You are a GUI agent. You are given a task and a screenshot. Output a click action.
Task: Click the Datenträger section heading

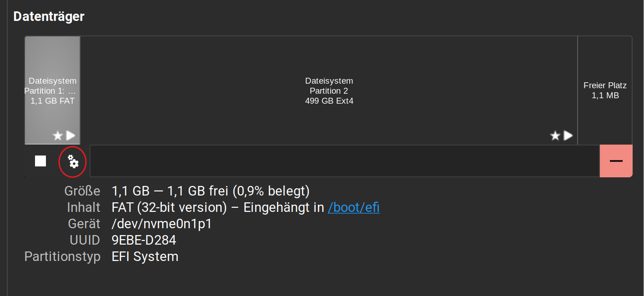(49, 16)
